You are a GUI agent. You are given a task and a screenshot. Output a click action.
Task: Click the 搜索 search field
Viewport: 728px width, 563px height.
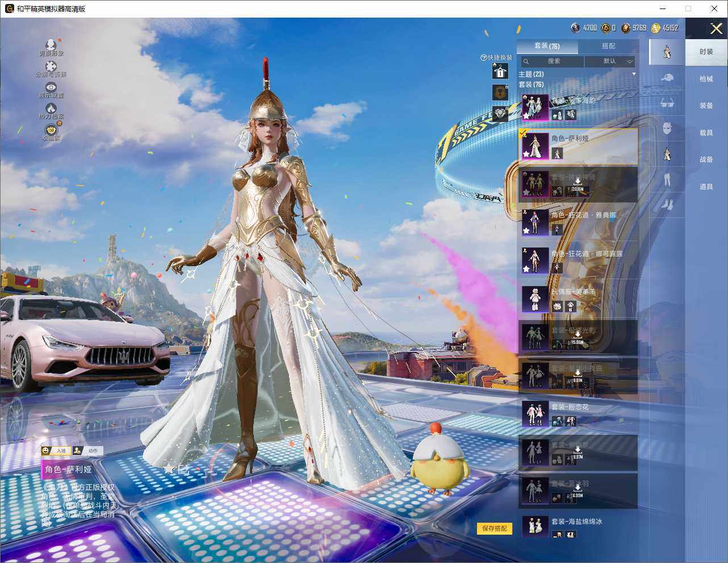[x=551, y=61]
